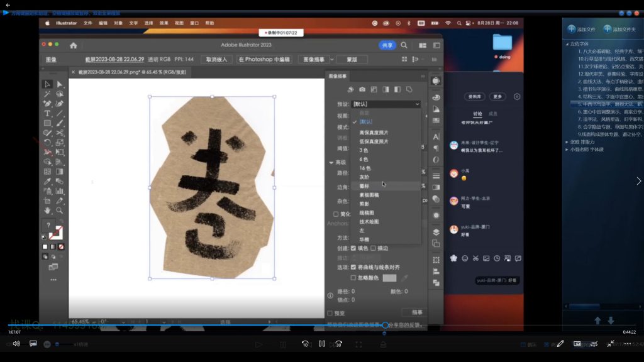The height and width of the screenshot is (362, 644).
Task: Click the video progress bar handle
Action: click(385, 325)
